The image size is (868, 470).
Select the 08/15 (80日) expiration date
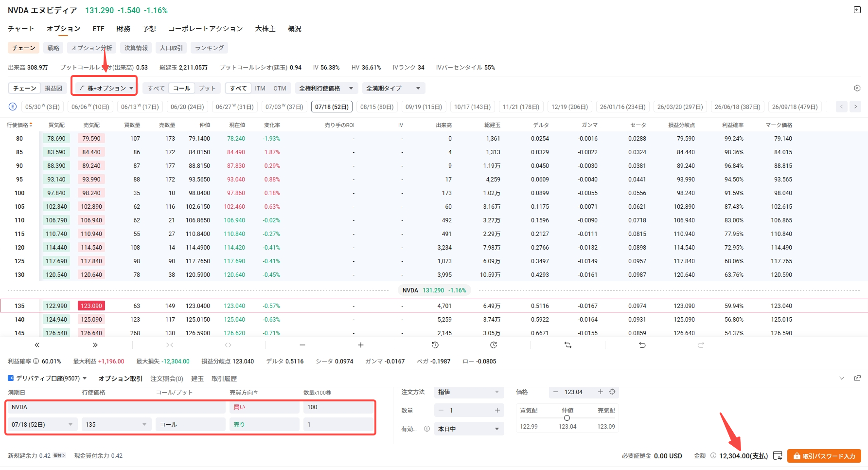pos(376,107)
